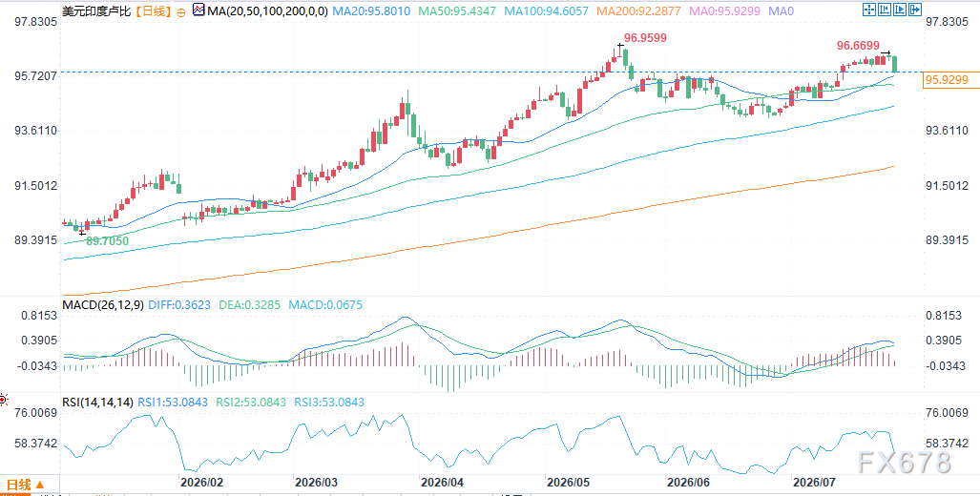
Task: Click the last green candlestick on the chart
Action: [895, 62]
